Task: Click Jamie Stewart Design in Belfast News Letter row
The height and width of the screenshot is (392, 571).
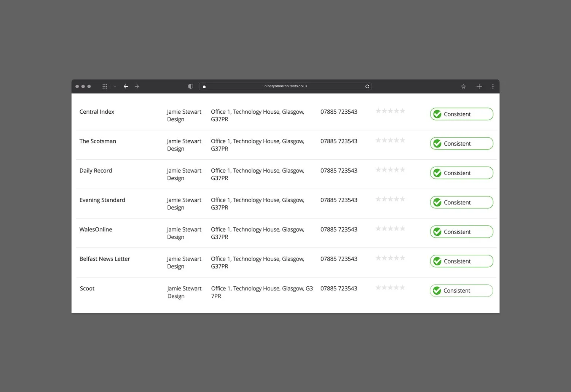Action: click(x=184, y=263)
